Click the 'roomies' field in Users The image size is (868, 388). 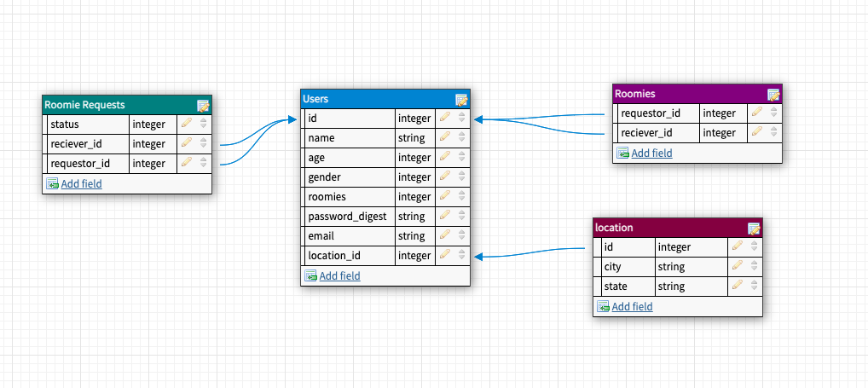point(327,196)
